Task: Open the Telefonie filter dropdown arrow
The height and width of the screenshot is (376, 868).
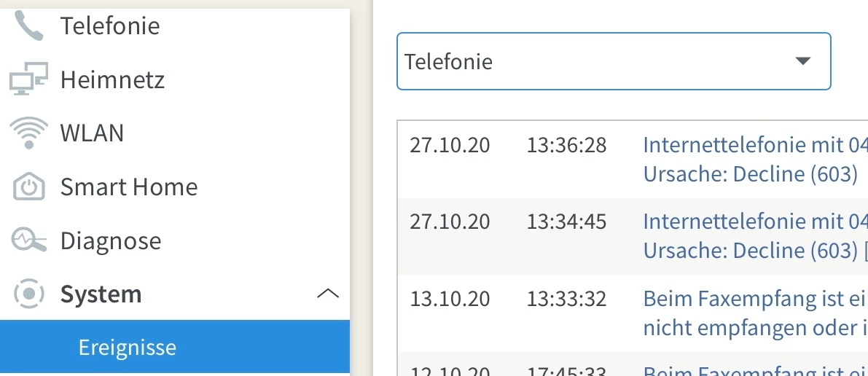Action: pyautogui.click(x=803, y=62)
